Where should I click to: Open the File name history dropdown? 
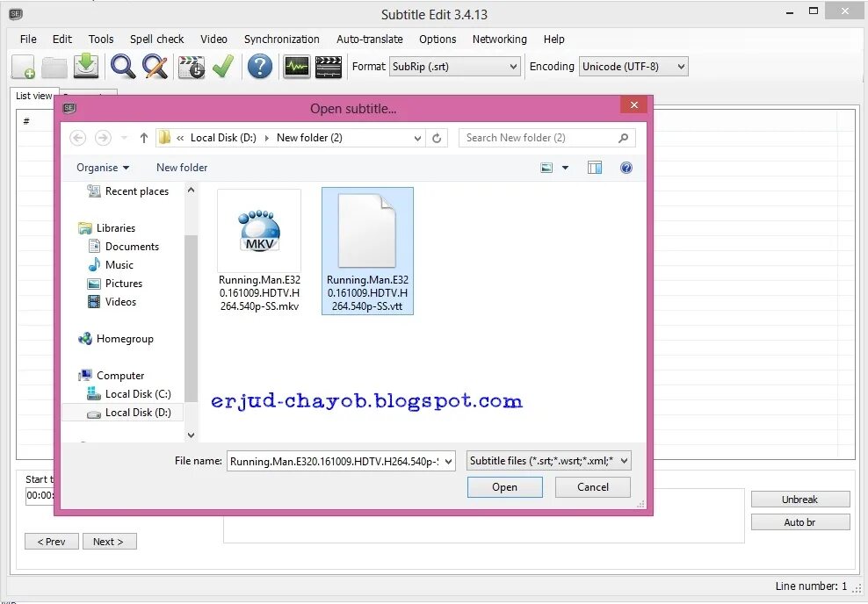[448, 461]
